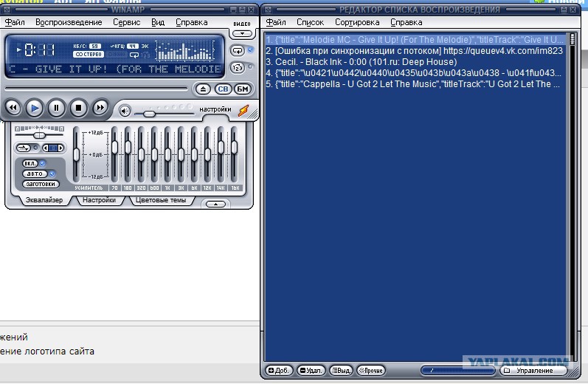Toggle repeat mode button
Image resolution: width=588 pixels, height=384 pixels.
click(238, 50)
